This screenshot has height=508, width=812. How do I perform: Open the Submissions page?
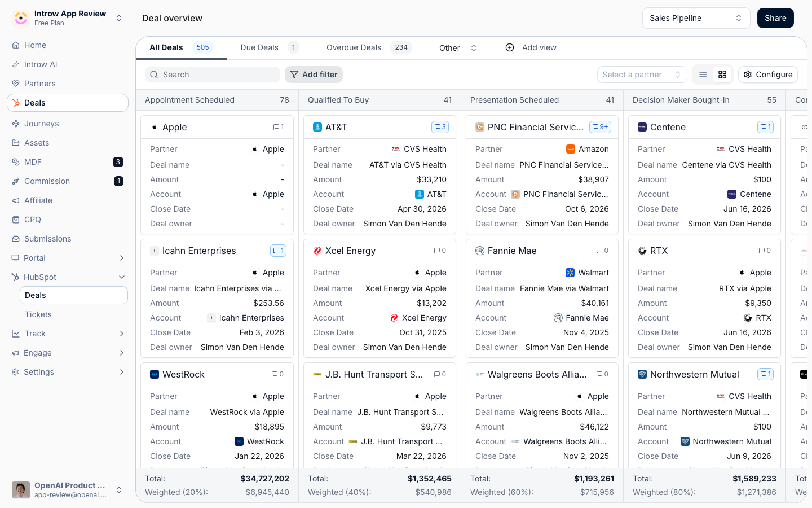(x=68, y=239)
